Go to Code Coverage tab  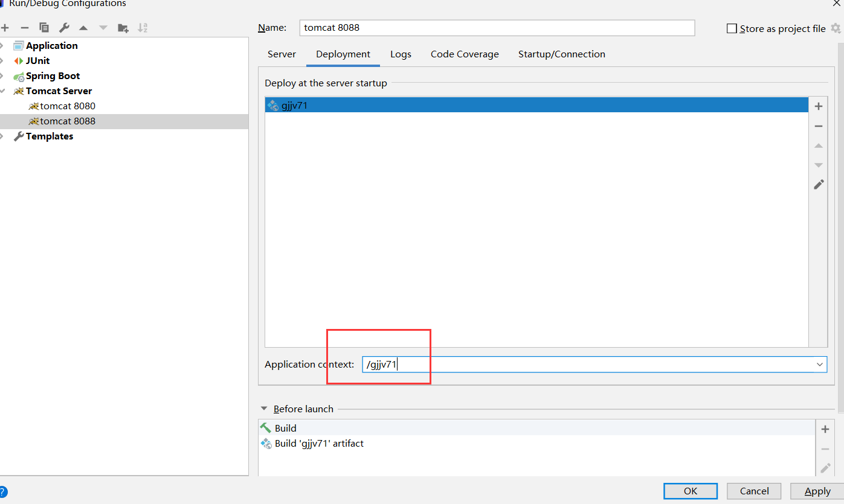465,54
